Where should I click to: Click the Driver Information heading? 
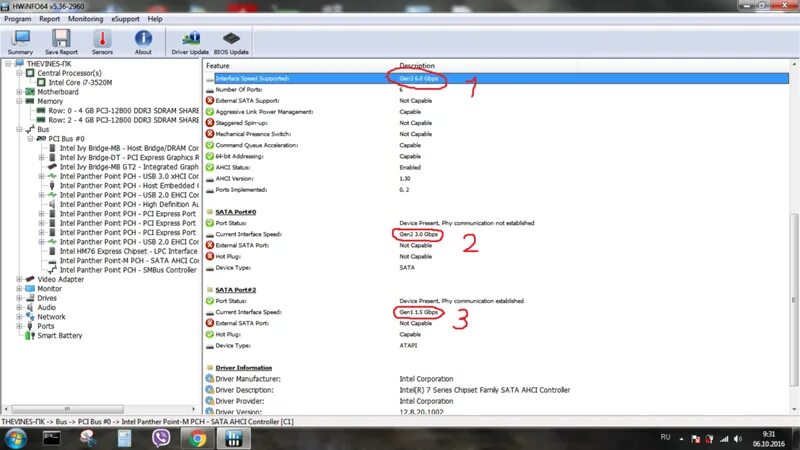[243, 368]
